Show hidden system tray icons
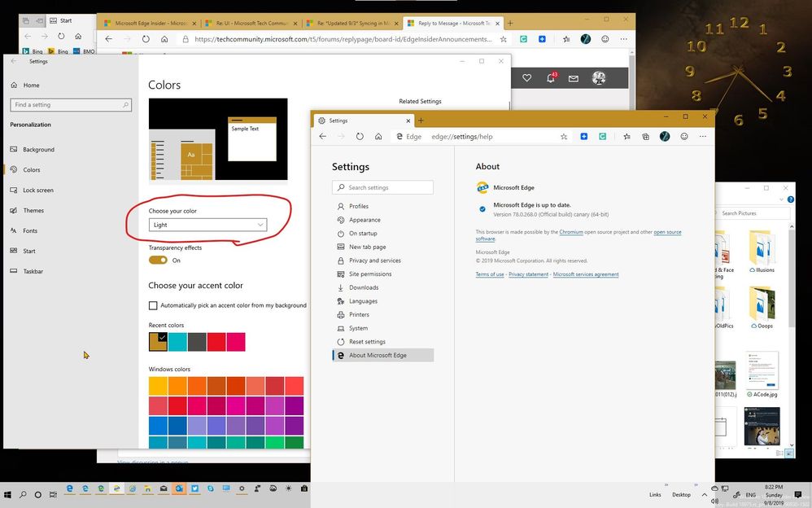This screenshot has height=508, width=812. pos(705,494)
